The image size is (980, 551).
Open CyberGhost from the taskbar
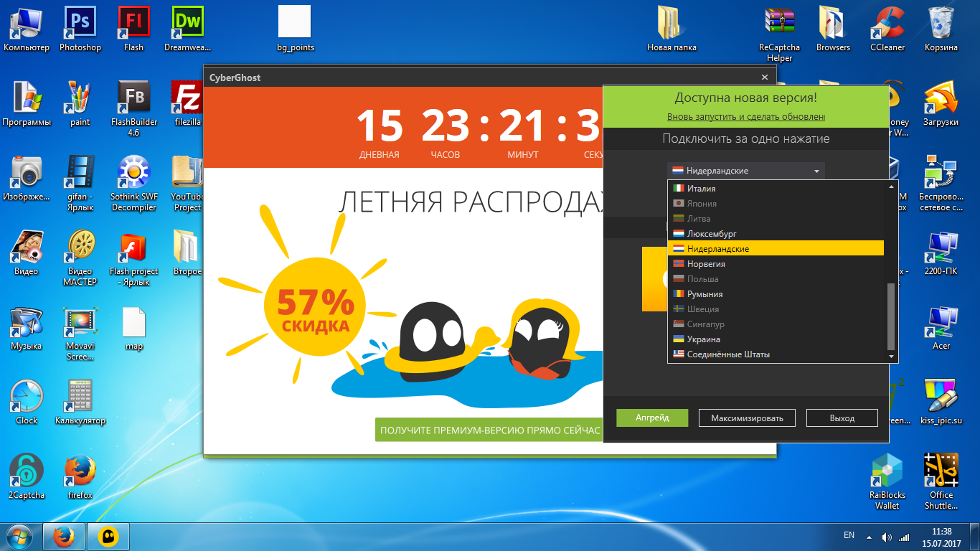(108, 536)
